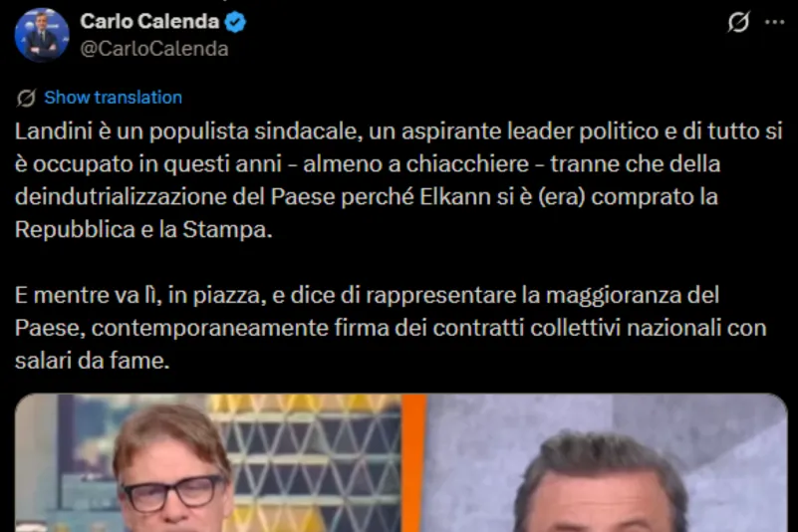
Task: Open the three-dot more options menu
Action: tap(775, 22)
